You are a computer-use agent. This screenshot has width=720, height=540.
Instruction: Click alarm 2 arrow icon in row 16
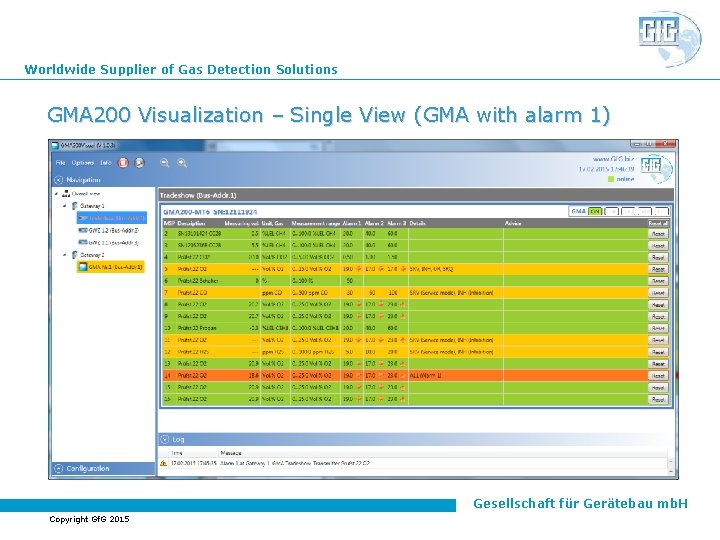point(381,399)
